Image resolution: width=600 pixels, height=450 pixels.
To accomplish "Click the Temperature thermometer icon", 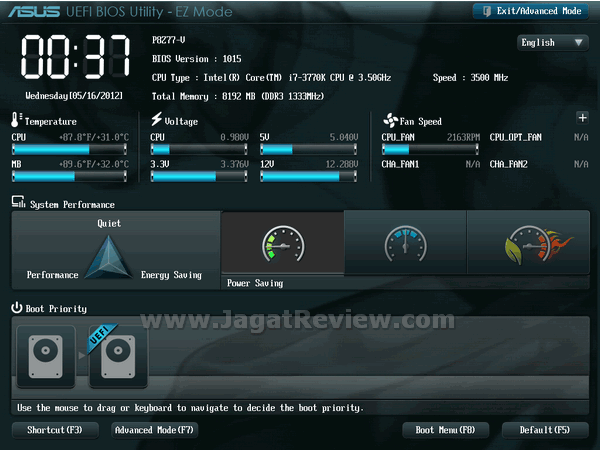I will (16, 119).
